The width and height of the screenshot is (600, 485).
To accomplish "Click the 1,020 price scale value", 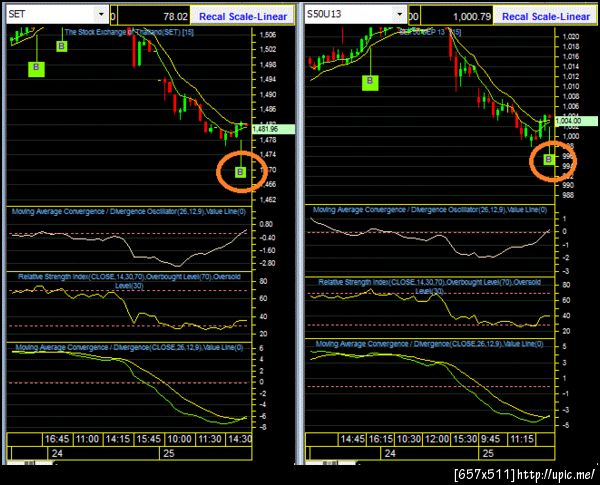I will (571, 37).
